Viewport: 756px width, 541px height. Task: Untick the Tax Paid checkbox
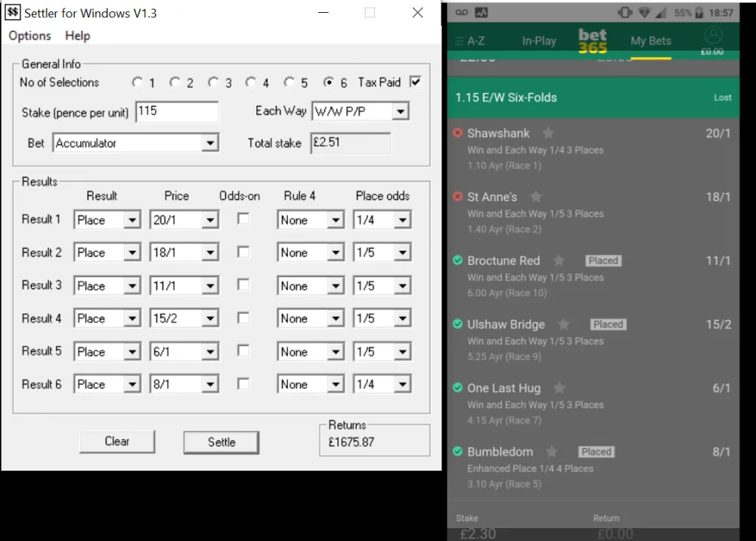tap(415, 82)
